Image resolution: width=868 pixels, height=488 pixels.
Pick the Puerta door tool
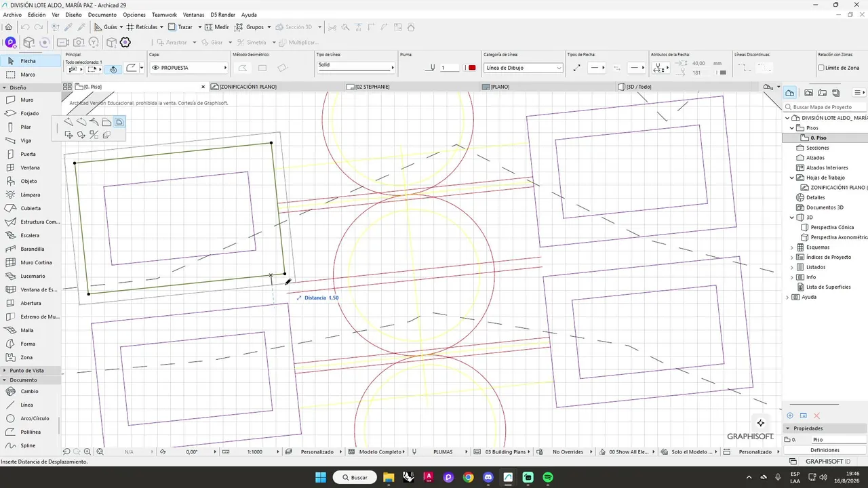pos(31,154)
